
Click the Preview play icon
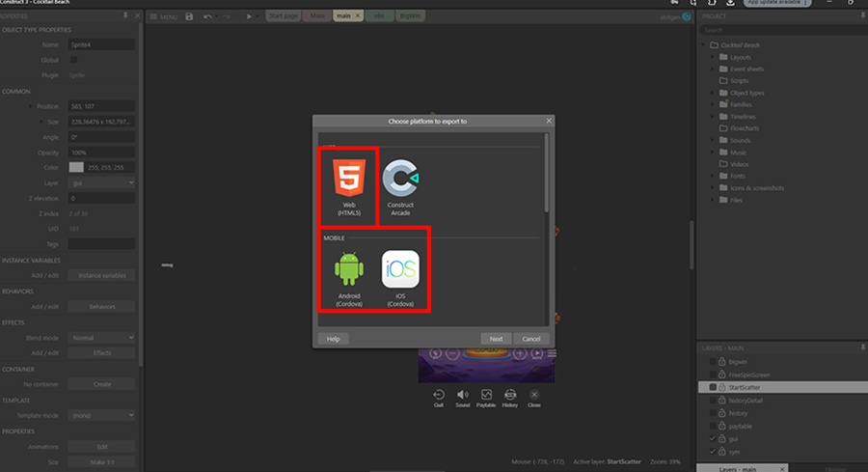tap(249, 16)
